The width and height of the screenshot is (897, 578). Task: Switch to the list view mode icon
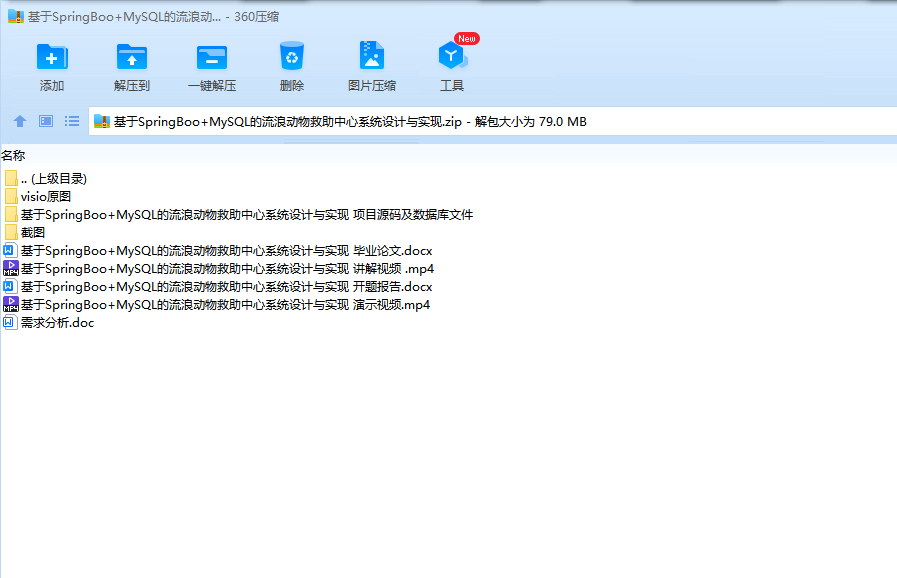point(72,121)
